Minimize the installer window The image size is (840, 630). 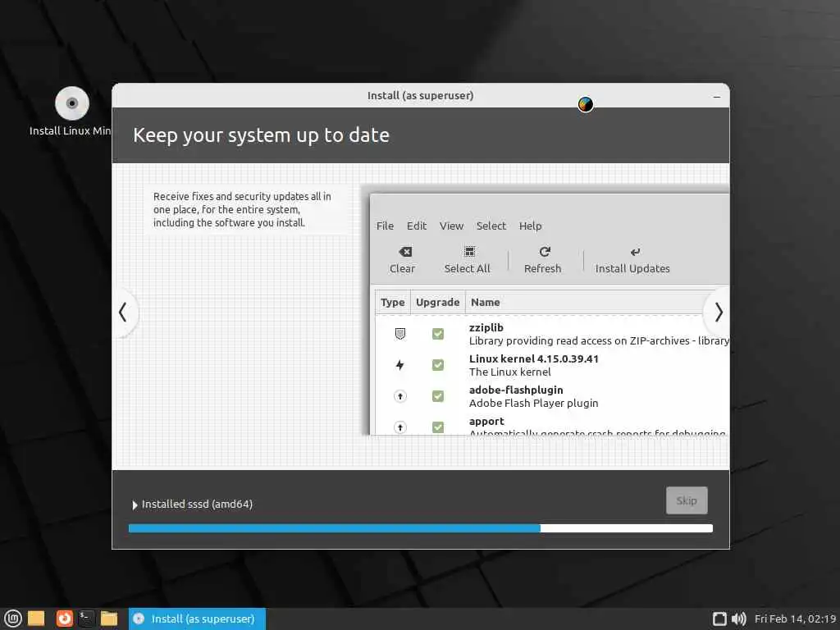[716, 97]
